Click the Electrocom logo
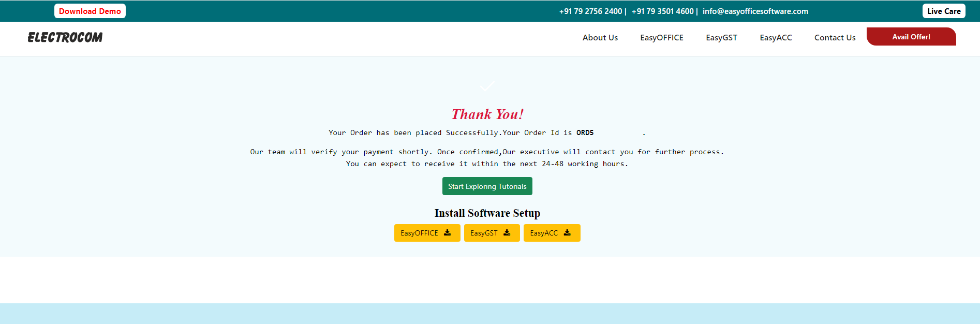 pos(65,37)
